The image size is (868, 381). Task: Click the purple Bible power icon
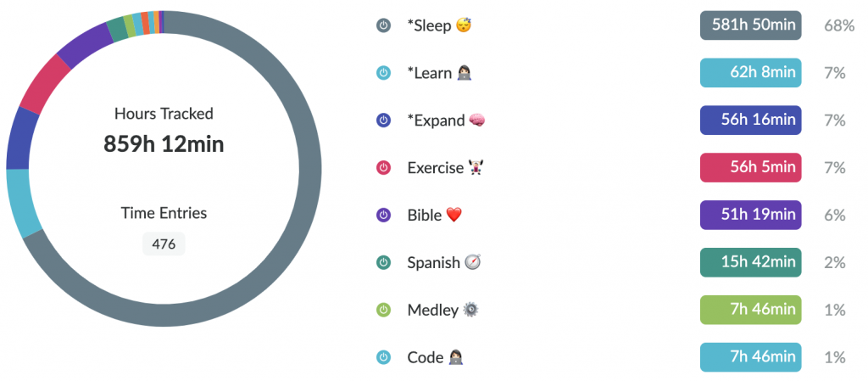(384, 215)
